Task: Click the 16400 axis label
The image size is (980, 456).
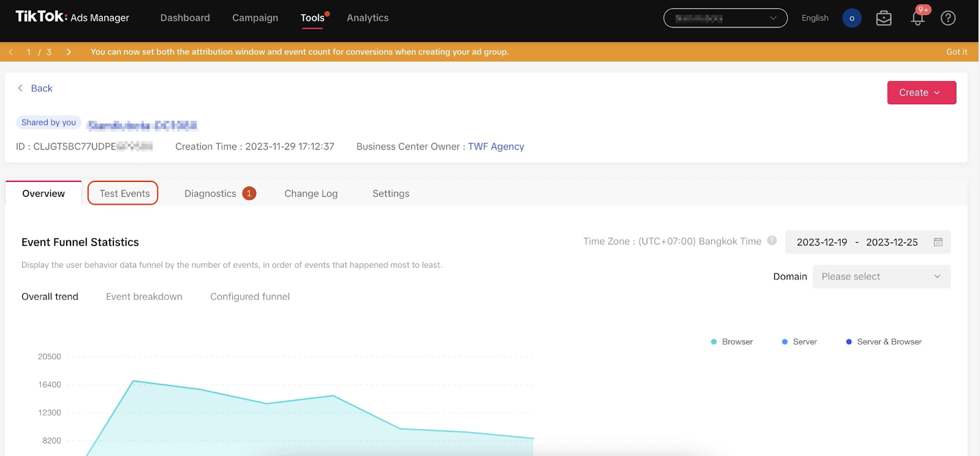Action: tap(50, 385)
